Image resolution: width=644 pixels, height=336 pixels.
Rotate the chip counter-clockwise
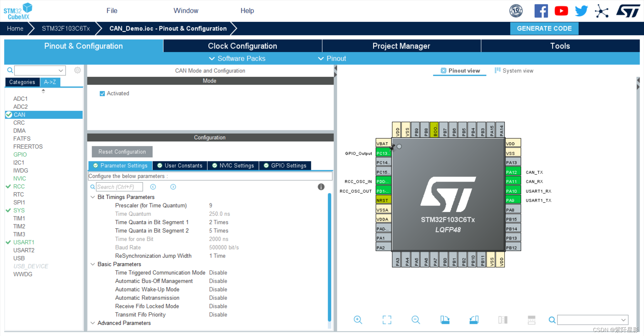coord(474,320)
